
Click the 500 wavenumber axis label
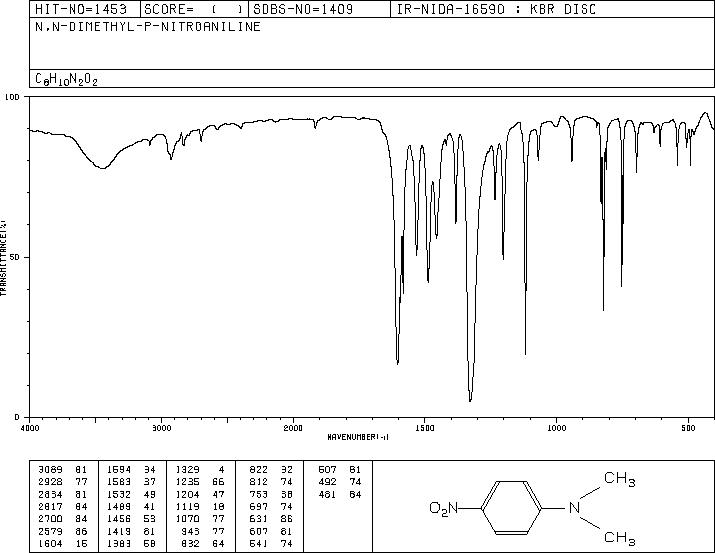(688, 428)
